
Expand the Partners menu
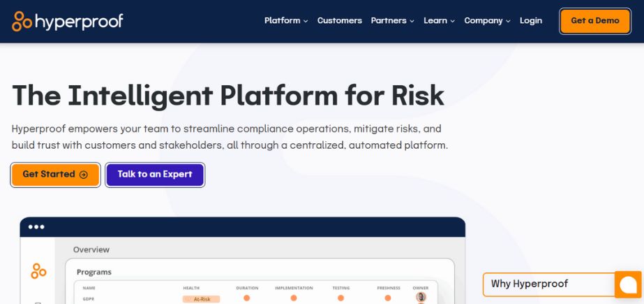[392, 20]
